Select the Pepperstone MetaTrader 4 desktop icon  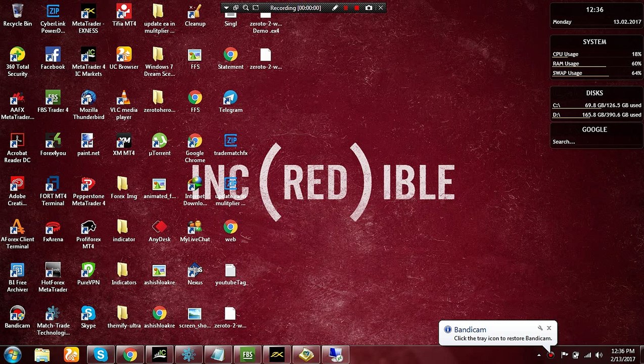88,191
